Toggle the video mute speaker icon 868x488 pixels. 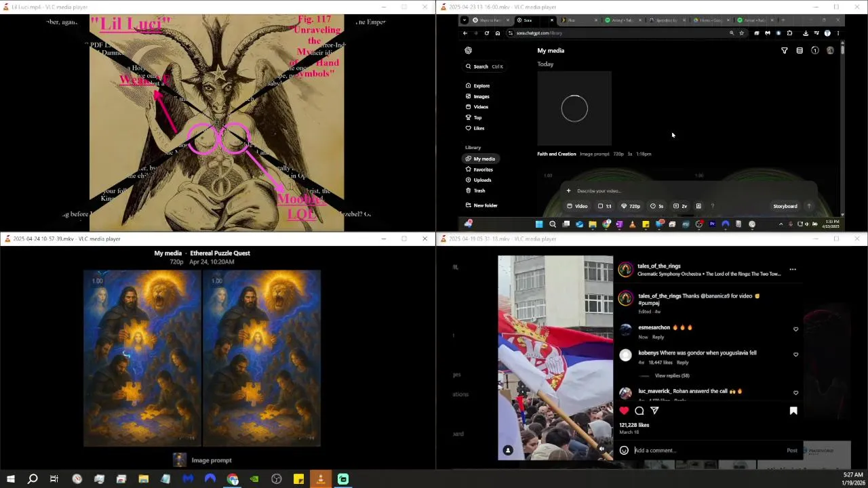[x=601, y=449]
